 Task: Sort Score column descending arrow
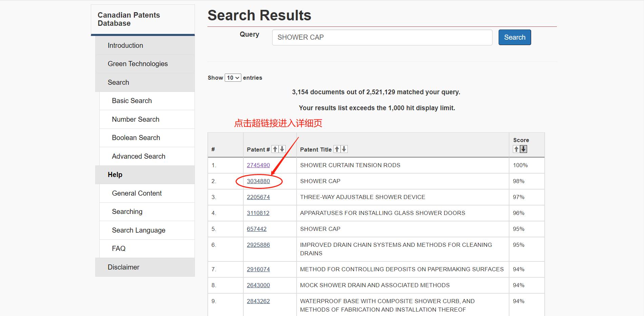(x=524, y=149)
